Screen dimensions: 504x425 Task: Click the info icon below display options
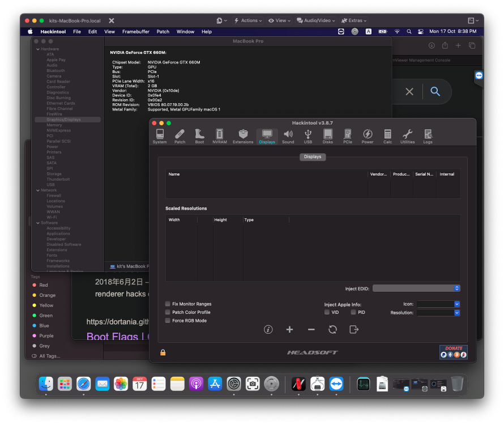[x=268, y=329]
